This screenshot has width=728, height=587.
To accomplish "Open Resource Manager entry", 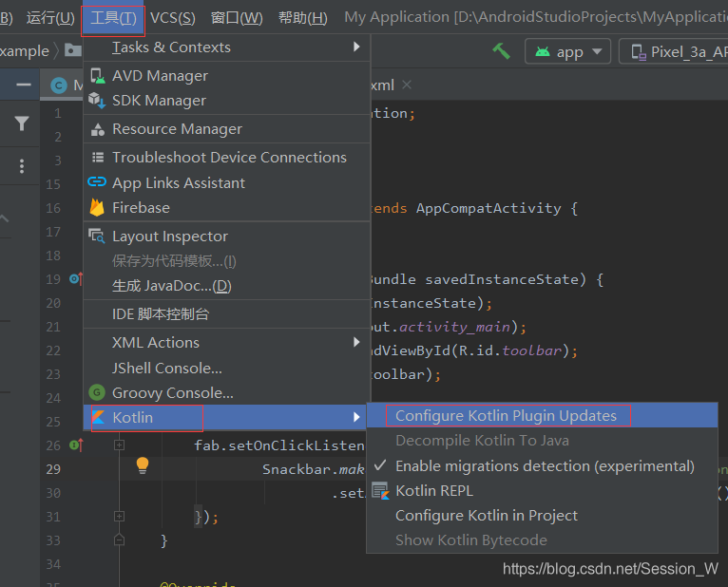I will point(226,129).
